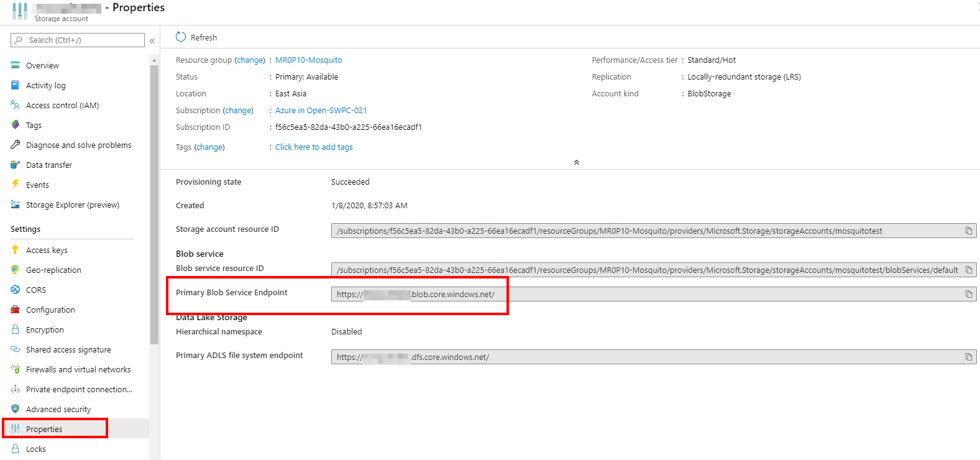Select the Subscription ID value text
980x460 pixels.
tap(349, 127)
